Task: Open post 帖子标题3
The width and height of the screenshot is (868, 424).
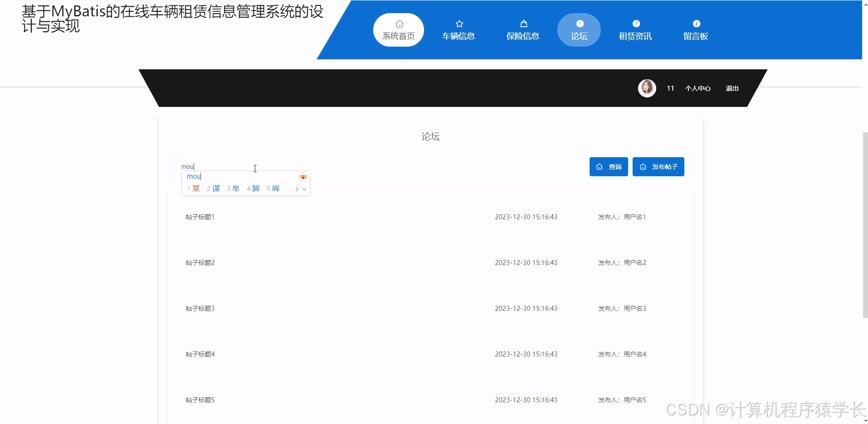Action: pos(200,308)
